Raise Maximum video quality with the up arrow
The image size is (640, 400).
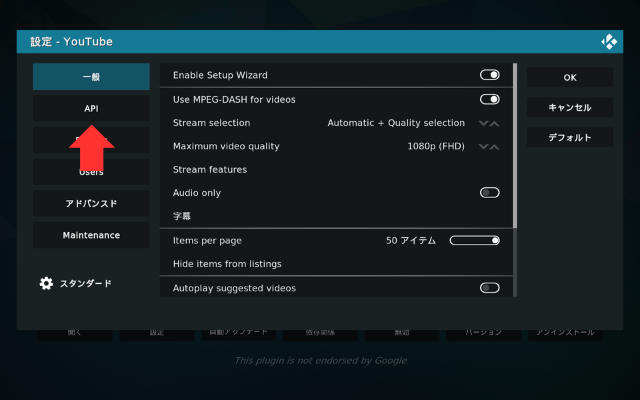tap(494, 146)
